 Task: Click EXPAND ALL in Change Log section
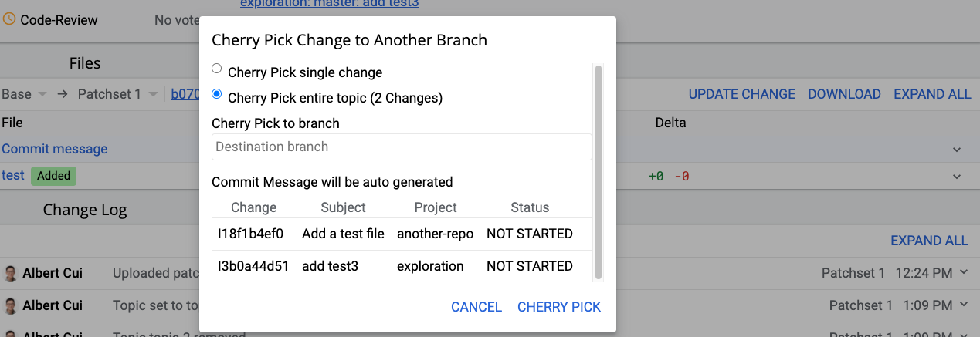tap(929, 241)
